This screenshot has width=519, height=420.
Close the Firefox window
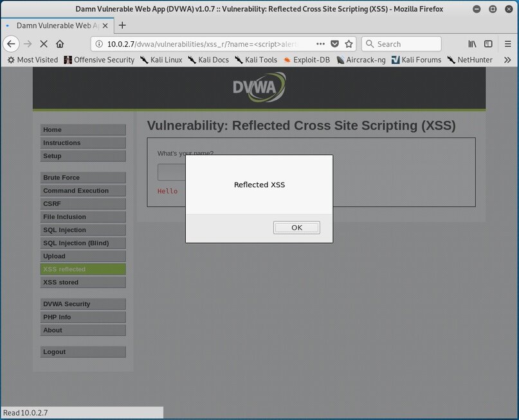(x=509, y=9)
